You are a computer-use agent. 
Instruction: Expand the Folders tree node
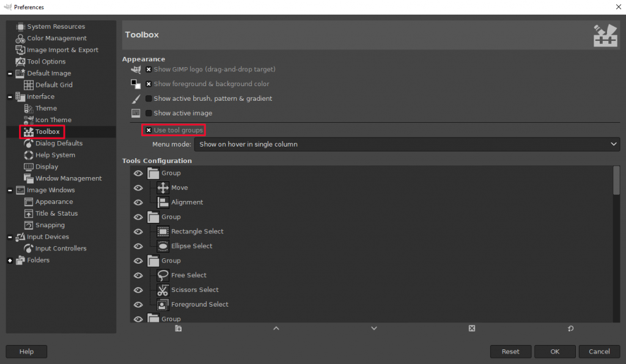10,261
